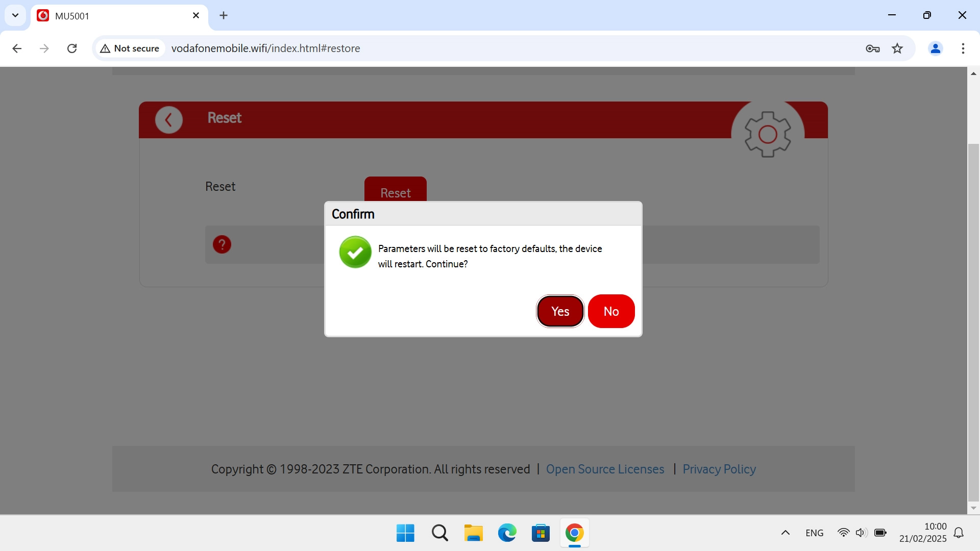Image resolution: width=980 pixels, height=551 pixels.
Task: Open the notification bell in the system tray
Action: point(959,533)
